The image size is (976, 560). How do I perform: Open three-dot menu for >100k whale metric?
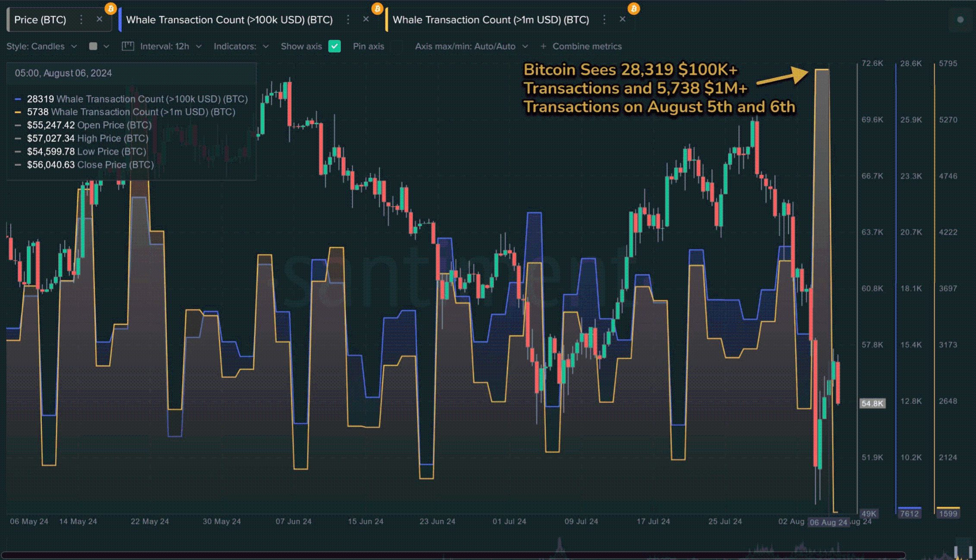(x=348, y=19)
